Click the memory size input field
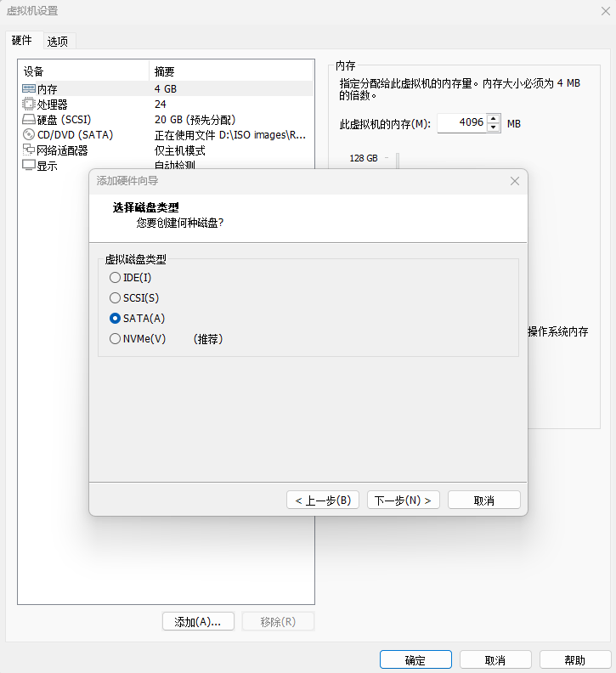 tap(461, 123)
